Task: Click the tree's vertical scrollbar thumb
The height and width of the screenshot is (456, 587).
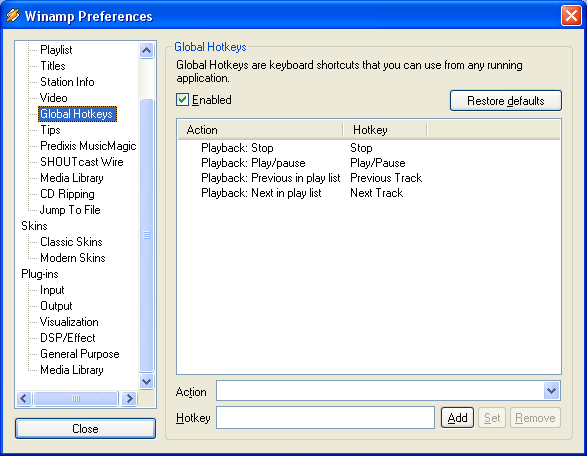Action: click(x=146, y=235)
